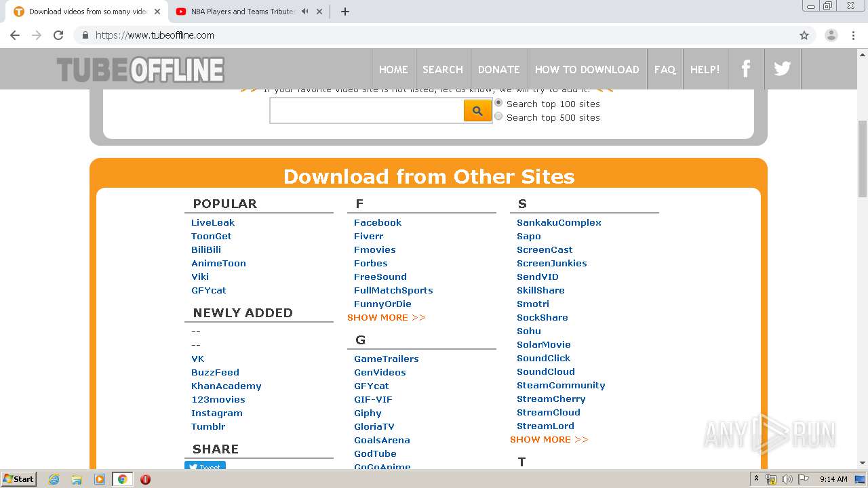Open SankakuComplex link
The image size is (868, 488).
pyautogui.click(x=559, y=222)
